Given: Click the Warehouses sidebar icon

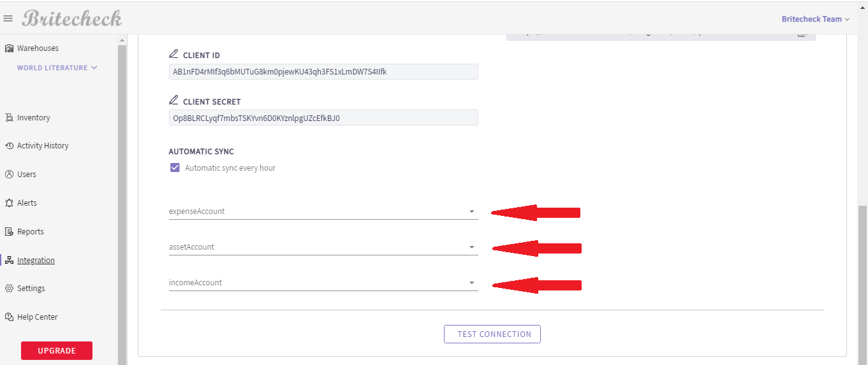Looking at the screenshot, I should tap(9, 48).
